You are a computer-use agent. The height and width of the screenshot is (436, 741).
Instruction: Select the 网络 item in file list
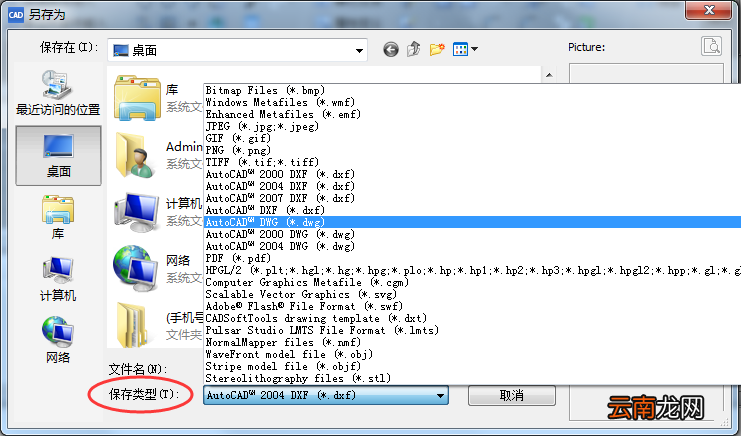(158, 269)
